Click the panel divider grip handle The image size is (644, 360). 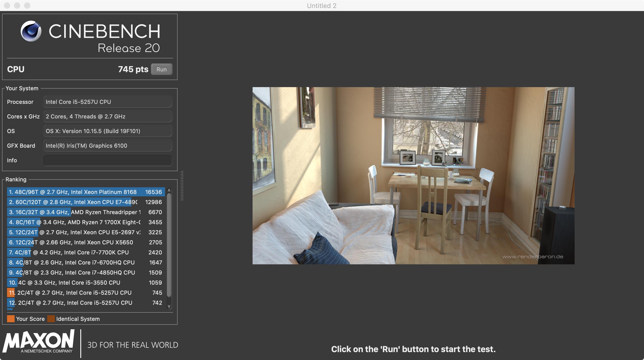point(182,186)
